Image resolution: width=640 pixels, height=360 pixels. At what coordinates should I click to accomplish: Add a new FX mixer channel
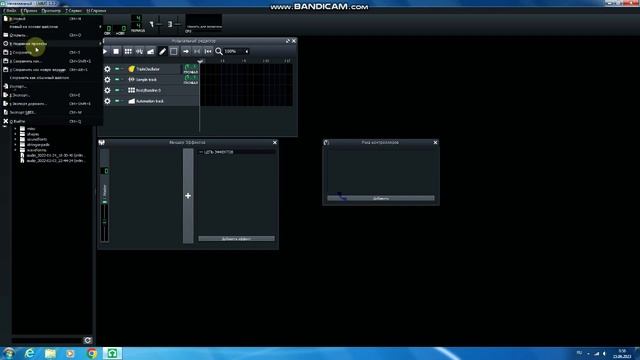[188, 196]
